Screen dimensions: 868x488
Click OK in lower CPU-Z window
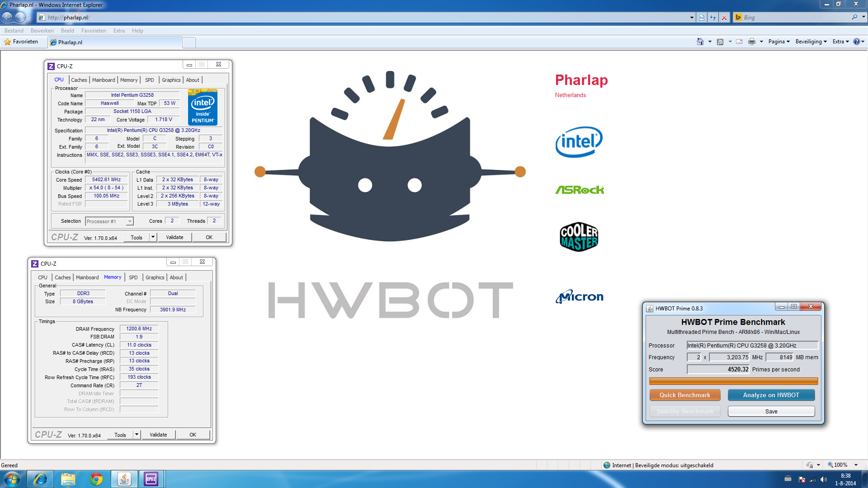point(193,435)
